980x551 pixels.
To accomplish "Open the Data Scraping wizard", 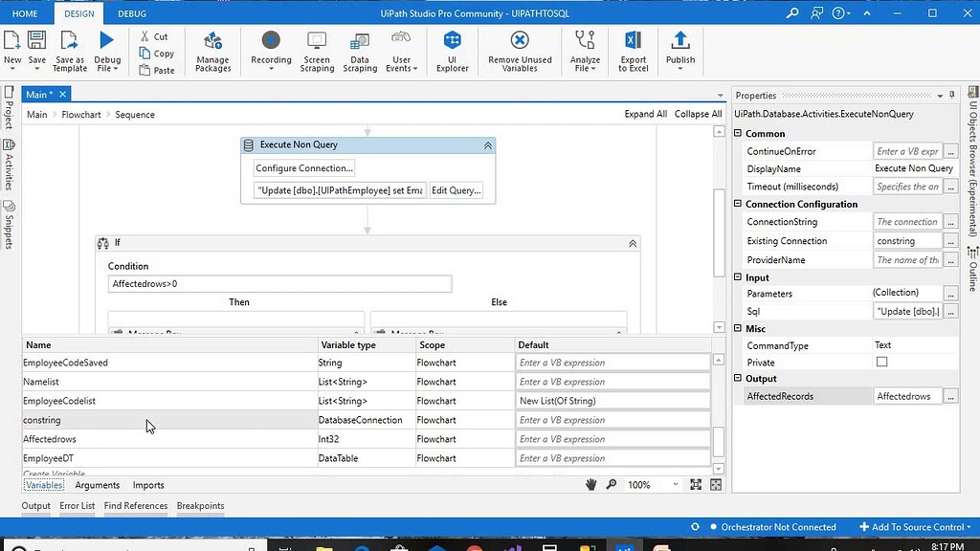I will pyautogui.click(x=360, y=52).
